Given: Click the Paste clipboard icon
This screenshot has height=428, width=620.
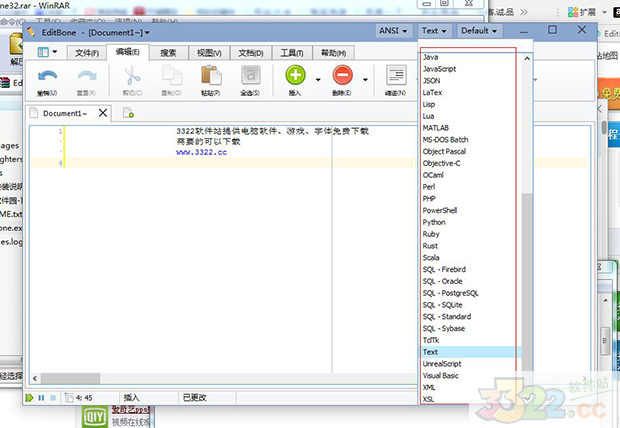Looking at the screenshot, I should [211, 75].
